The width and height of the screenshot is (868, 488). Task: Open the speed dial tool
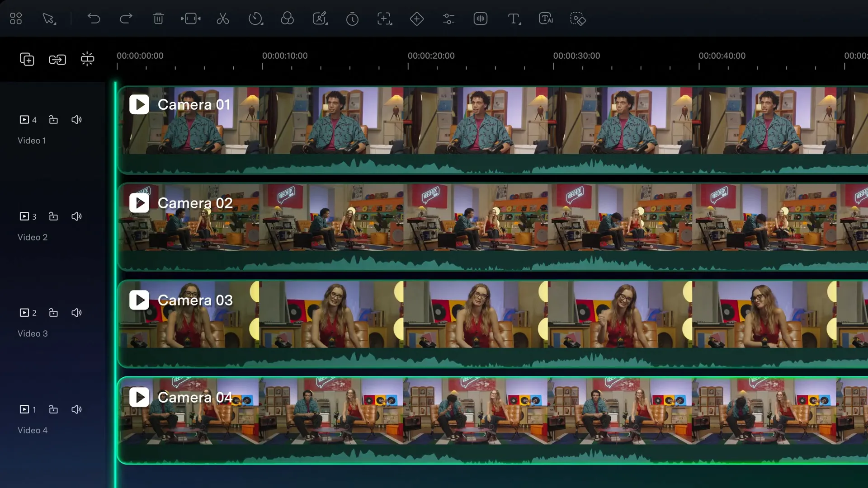click(x=255, y=19)
